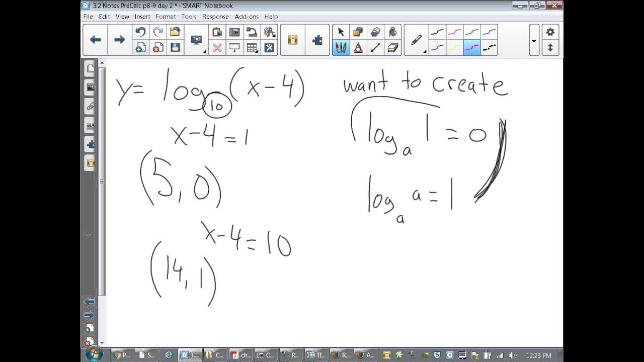Pick the black pen line style
The height and width of the screenshot is (362, 644).
(x=437, y=32)
